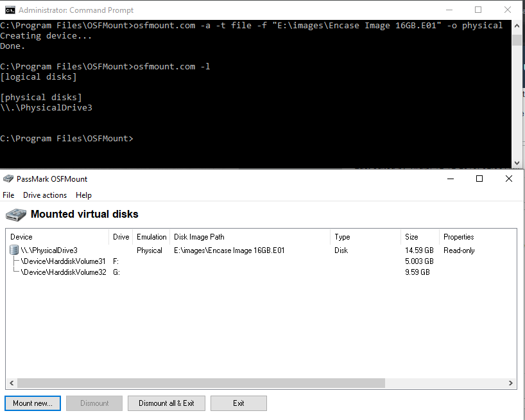525x420 pixels.
Task: Minimize the PassMark OSFMount window
Action: 451,179
